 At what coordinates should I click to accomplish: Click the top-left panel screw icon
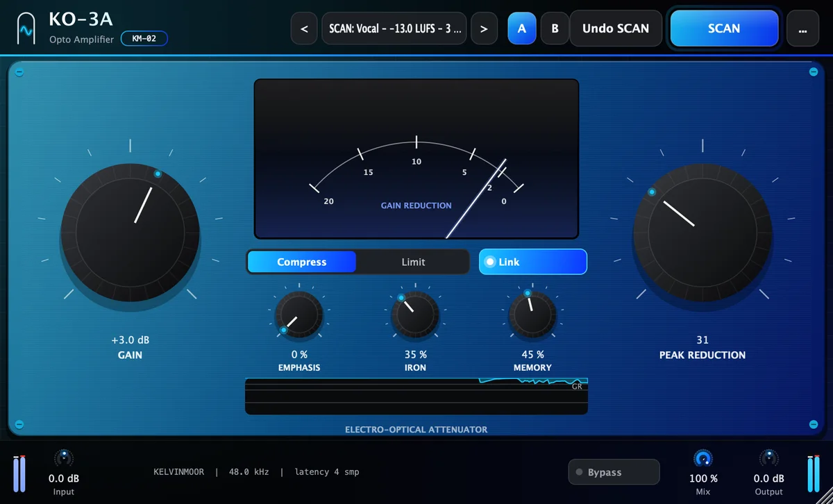tap(19, 72)
